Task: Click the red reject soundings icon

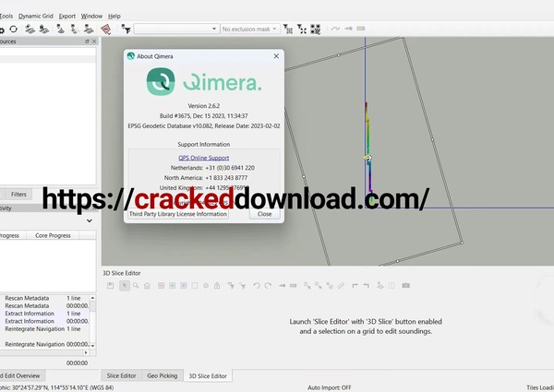Action: pyautogui.click(x=161, y=285)
